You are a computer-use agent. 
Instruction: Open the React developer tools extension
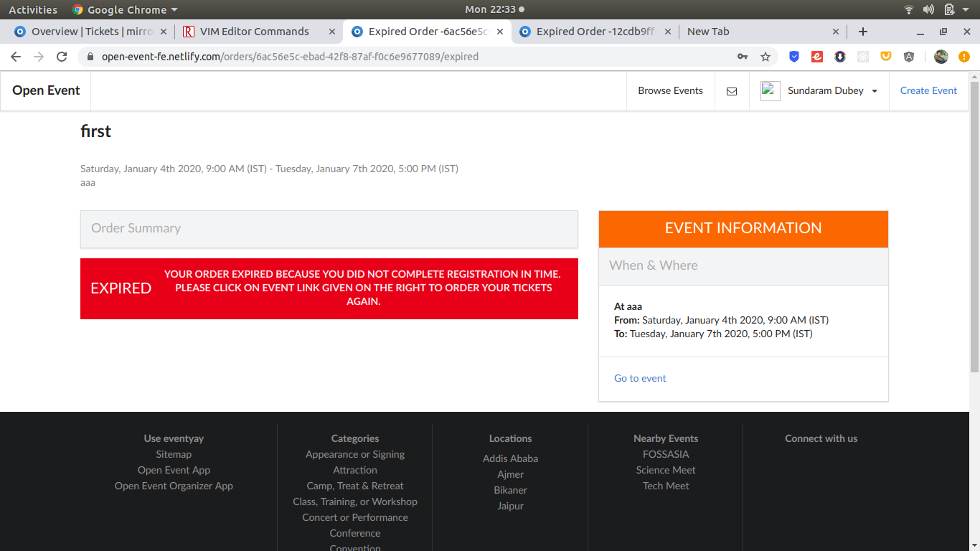coord(863,57)
